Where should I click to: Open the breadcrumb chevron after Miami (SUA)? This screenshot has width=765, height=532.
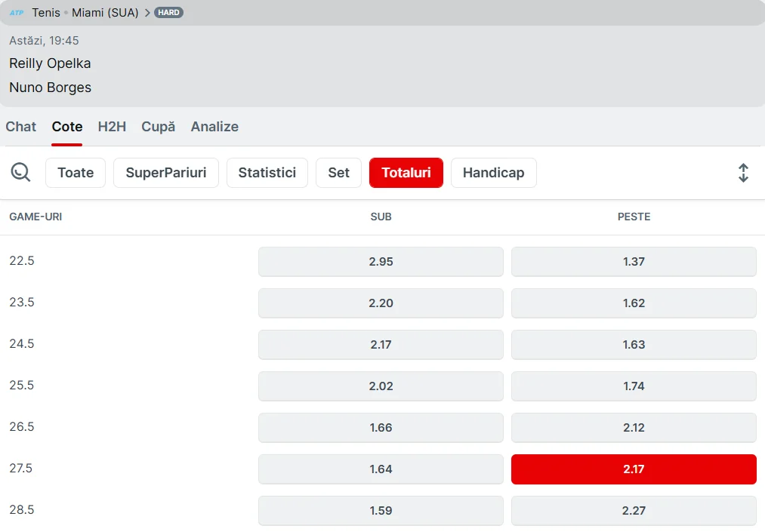click(x=147, y=13)
